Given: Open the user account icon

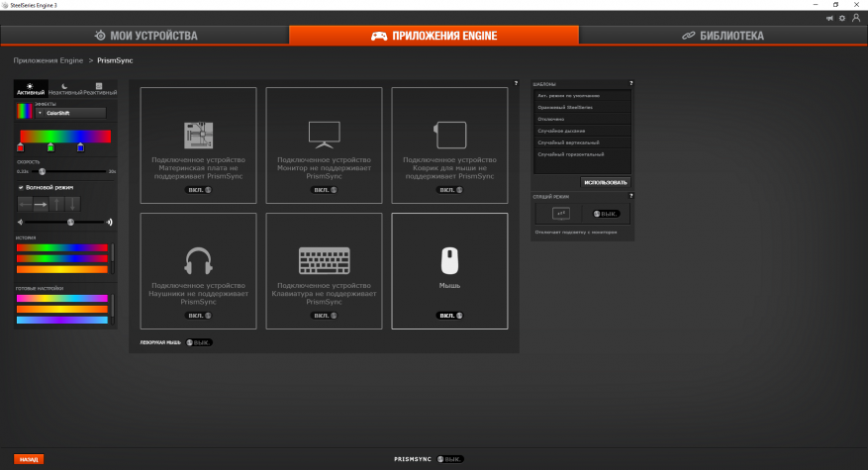Looking at the screenshot, I should (x=856, y=18).
